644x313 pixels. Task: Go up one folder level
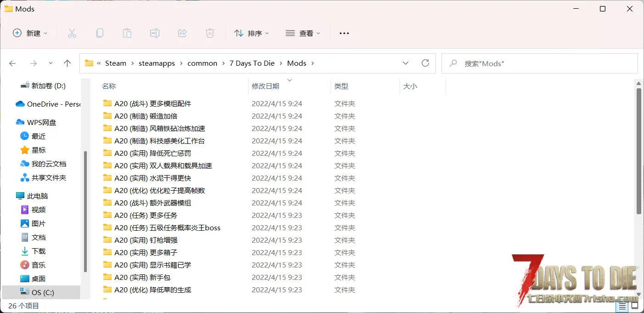67,63
